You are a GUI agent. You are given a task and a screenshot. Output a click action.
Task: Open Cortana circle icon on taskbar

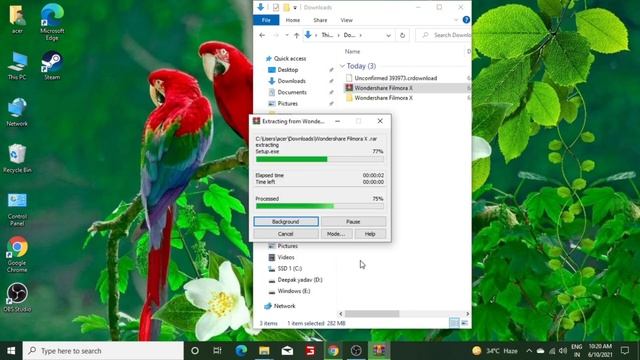click(195, 351)
